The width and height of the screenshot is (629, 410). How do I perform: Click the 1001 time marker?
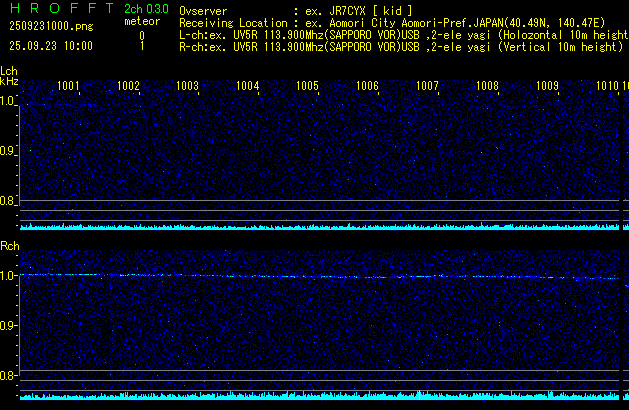(68, 87)
